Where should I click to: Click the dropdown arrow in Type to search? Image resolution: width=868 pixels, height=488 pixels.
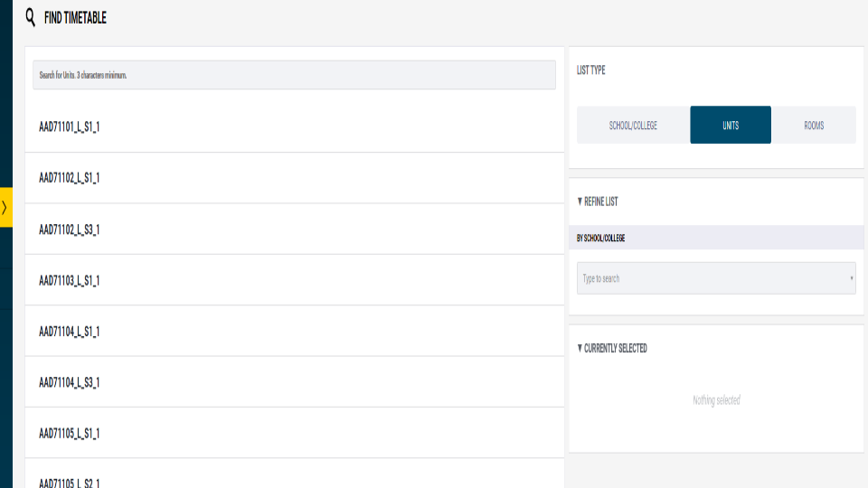(x=852, y=278)
